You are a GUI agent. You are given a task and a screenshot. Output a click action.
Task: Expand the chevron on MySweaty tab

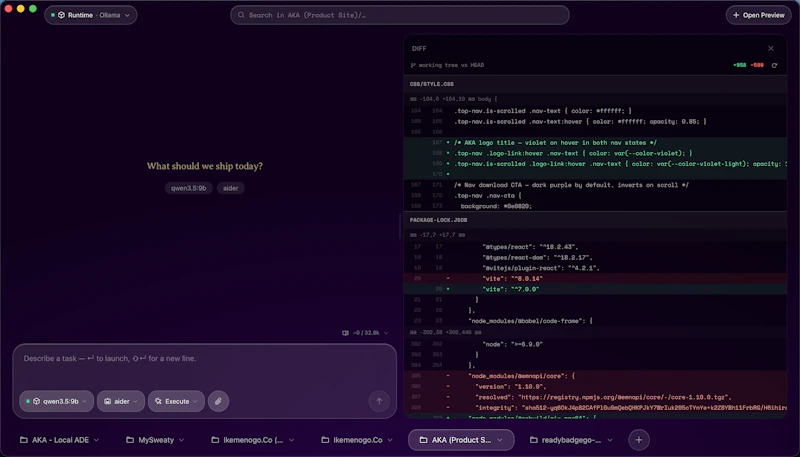point(182,440)
